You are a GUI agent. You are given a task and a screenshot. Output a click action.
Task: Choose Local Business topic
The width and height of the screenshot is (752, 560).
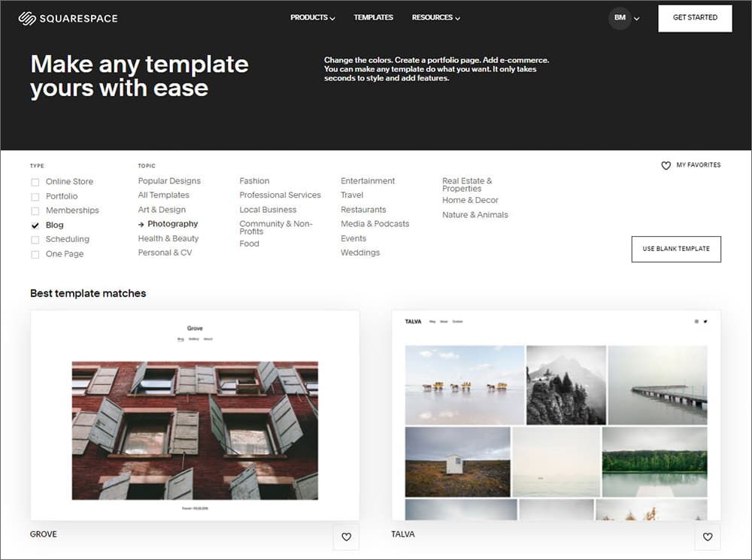click(268, 210)
